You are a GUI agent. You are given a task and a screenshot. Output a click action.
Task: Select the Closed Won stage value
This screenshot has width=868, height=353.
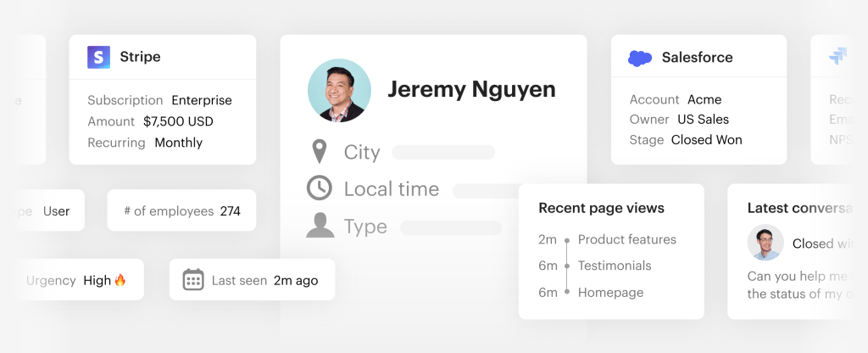point(706,140)
